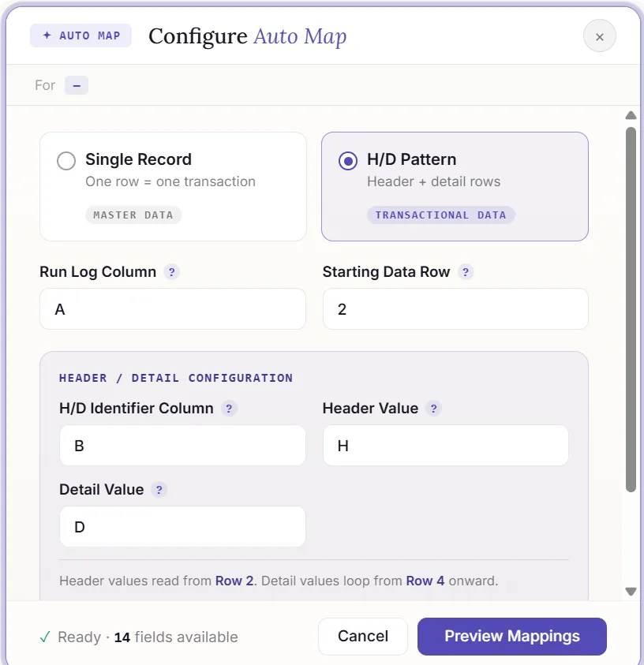Click the Cancel button
Screen dimensions: 644x665
click(x=363, y=636)
